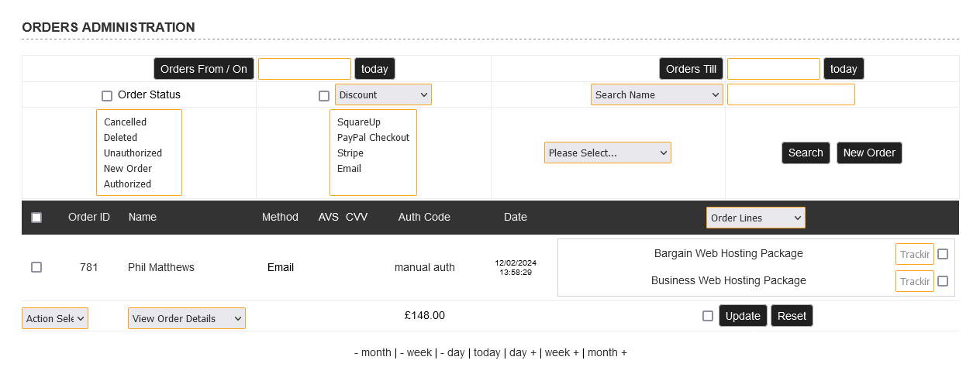The image size is (980, 374).
Task: Click today button beside Orders From / On
Action: click(374, 69)
